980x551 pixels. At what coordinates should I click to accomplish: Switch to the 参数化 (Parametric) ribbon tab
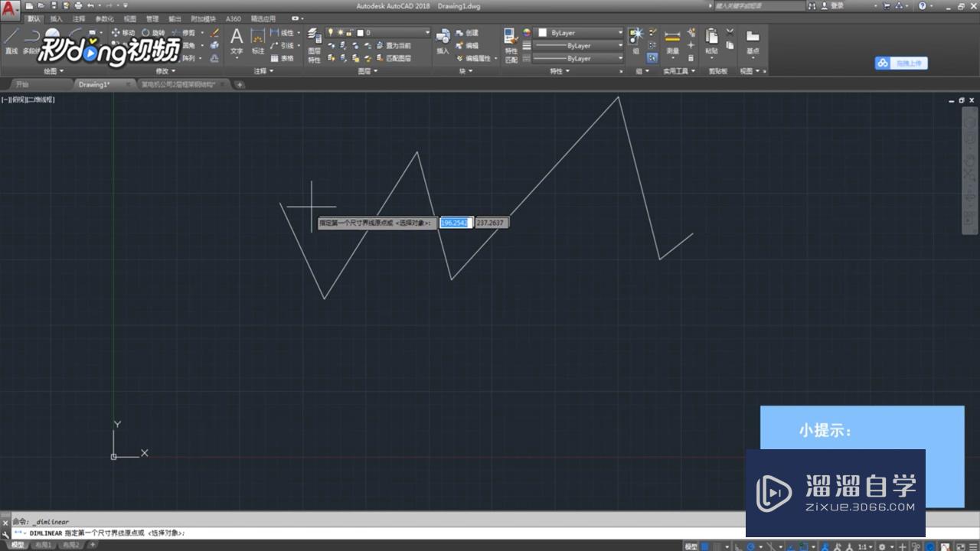tap(104, 18)
